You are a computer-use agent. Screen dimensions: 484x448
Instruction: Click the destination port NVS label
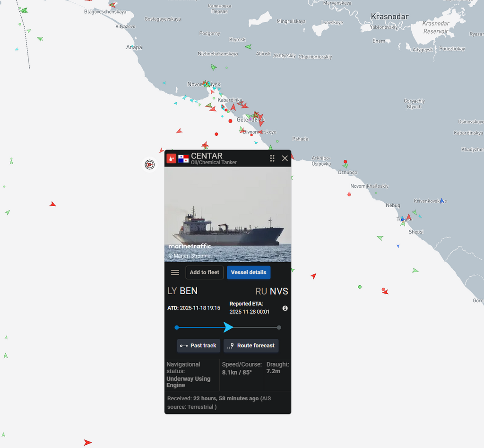(279, 291)
